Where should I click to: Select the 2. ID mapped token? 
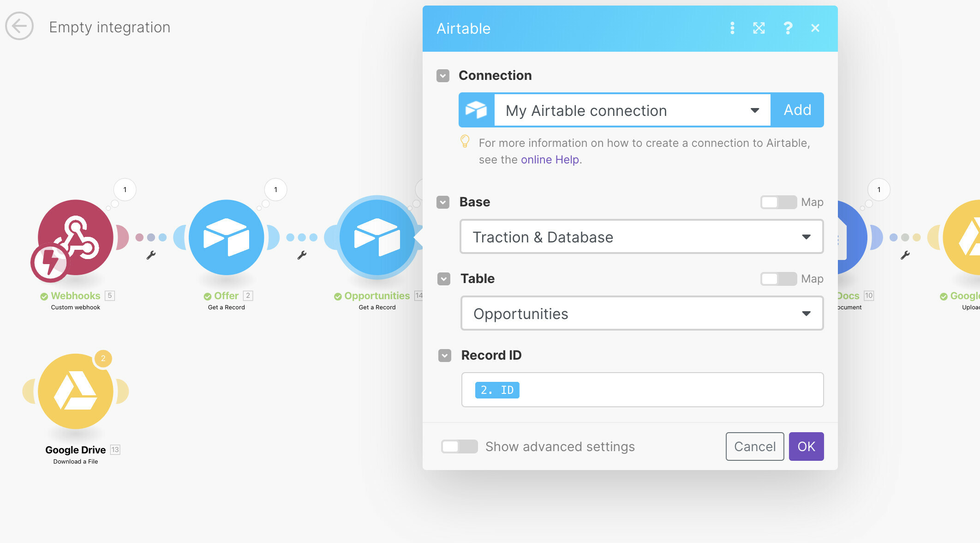(497, 390)
